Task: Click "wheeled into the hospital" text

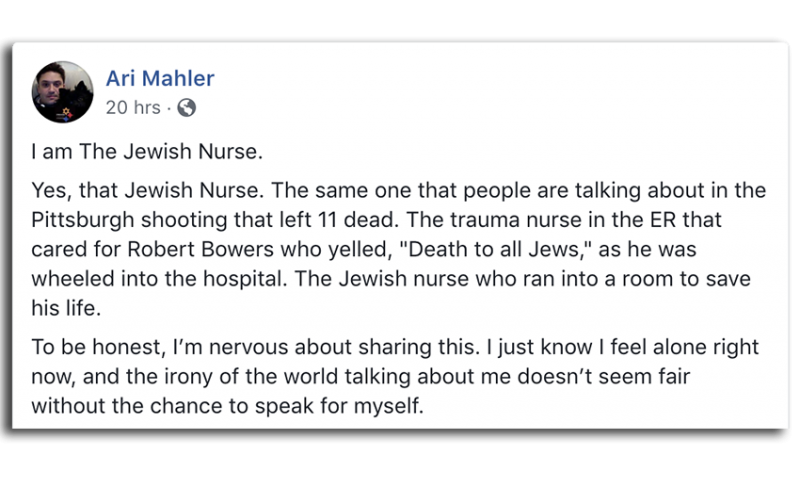Action: tap(157, 279)
